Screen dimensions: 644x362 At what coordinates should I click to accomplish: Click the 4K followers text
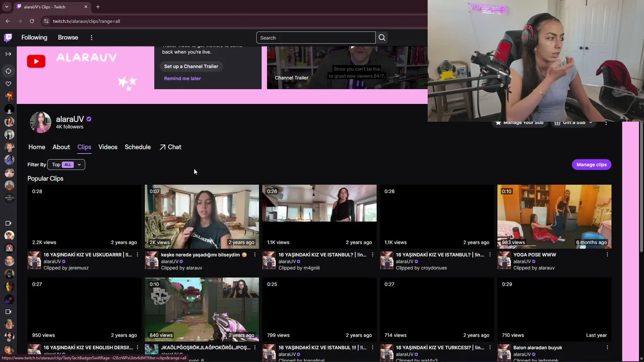click(x=69, y=127)
